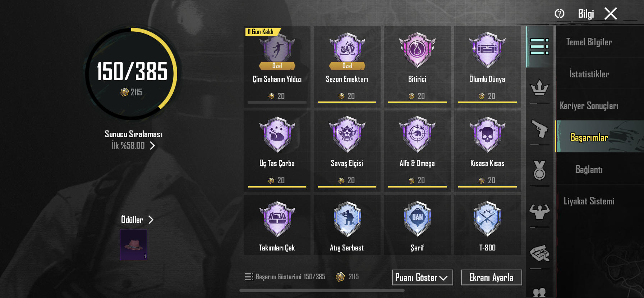
Task: Select the list view category icon
Action: (539, 47)
